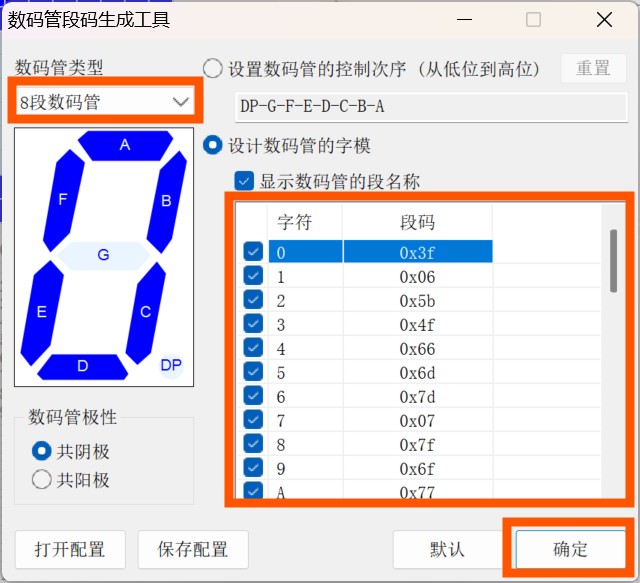The width and height of the screenshot is (640, 583).
Task: Uncheck the checkbox for character 8
Action: 253,443
